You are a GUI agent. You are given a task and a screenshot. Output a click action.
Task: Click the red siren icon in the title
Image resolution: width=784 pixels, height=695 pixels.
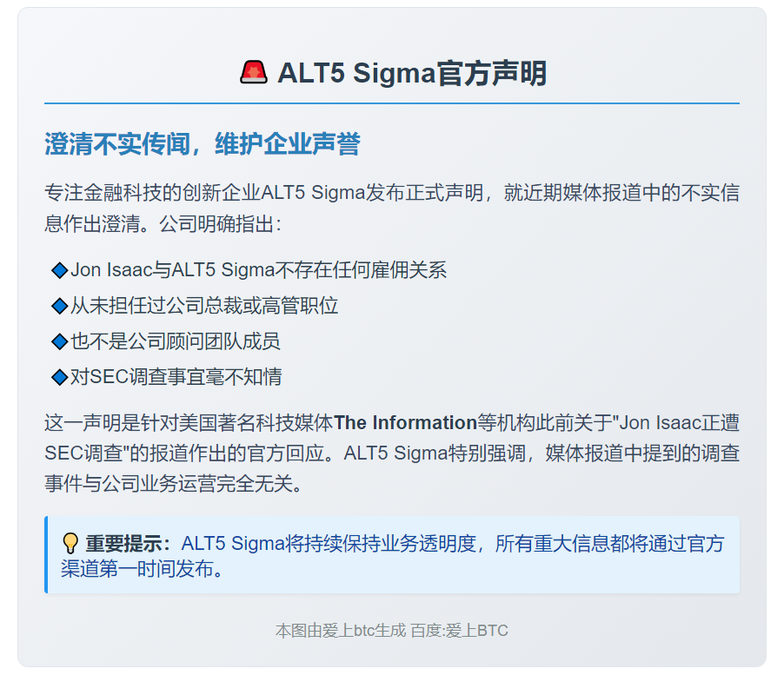pos(254,72)
